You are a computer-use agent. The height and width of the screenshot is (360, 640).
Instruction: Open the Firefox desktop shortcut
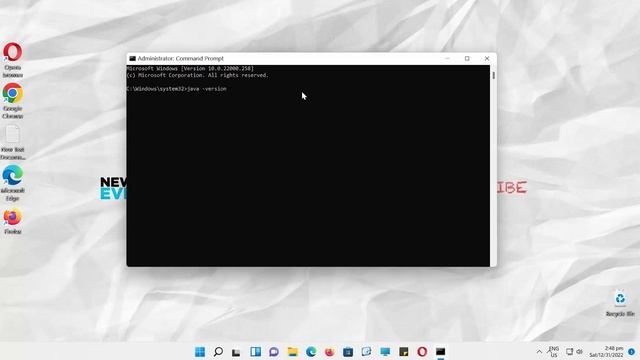[x=13, y=222]
